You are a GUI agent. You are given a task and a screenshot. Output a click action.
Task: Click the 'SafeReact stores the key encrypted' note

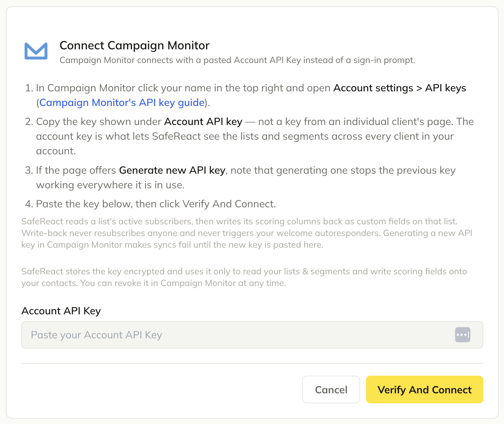[x=244, y=277]
